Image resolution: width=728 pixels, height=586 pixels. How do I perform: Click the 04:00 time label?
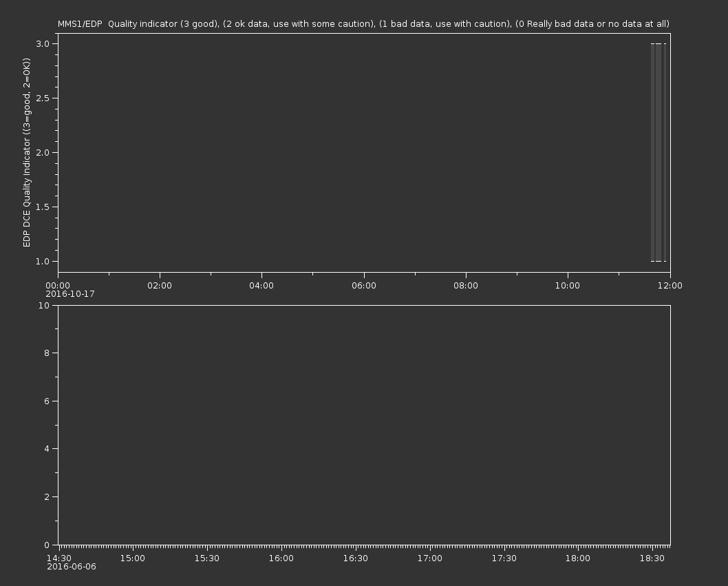pos(261,285)
